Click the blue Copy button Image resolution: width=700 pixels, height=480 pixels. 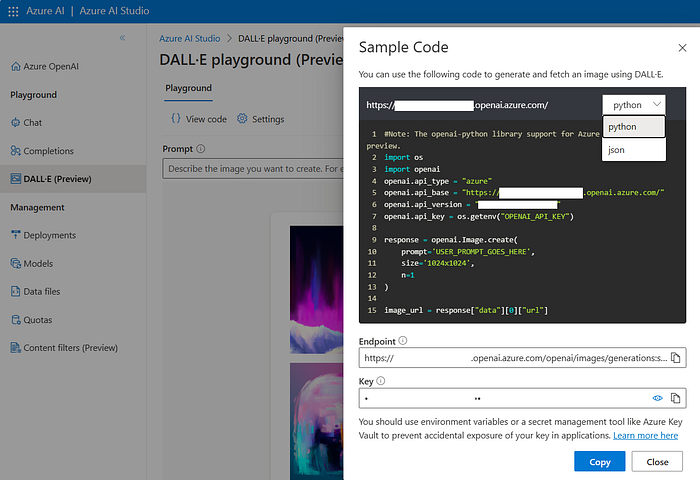pos(599,462)
